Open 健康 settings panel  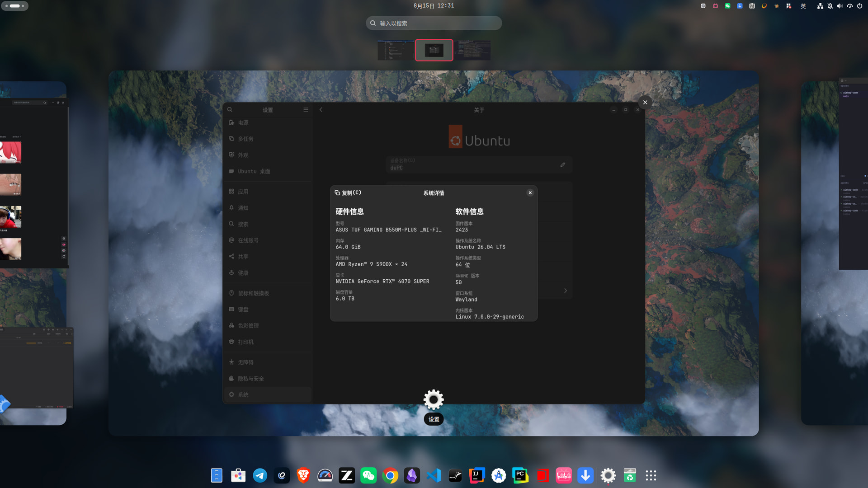268,273
